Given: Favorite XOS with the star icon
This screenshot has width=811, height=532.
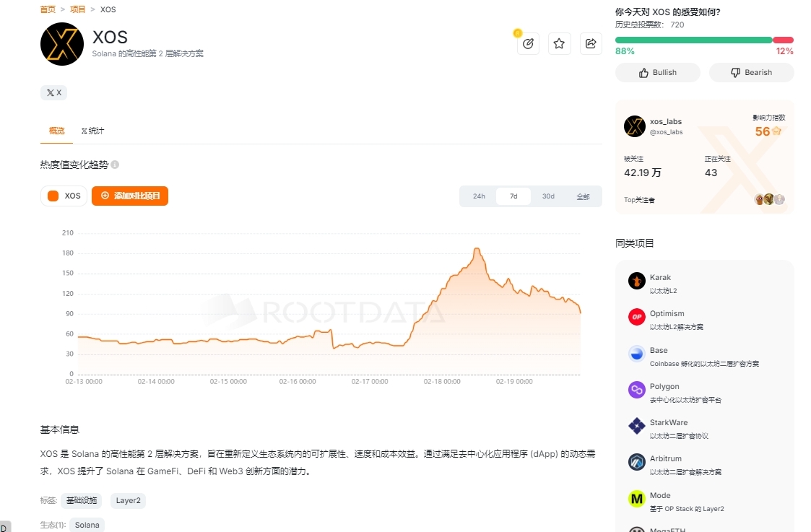Looking at the screenshot, I should (559, 44).
